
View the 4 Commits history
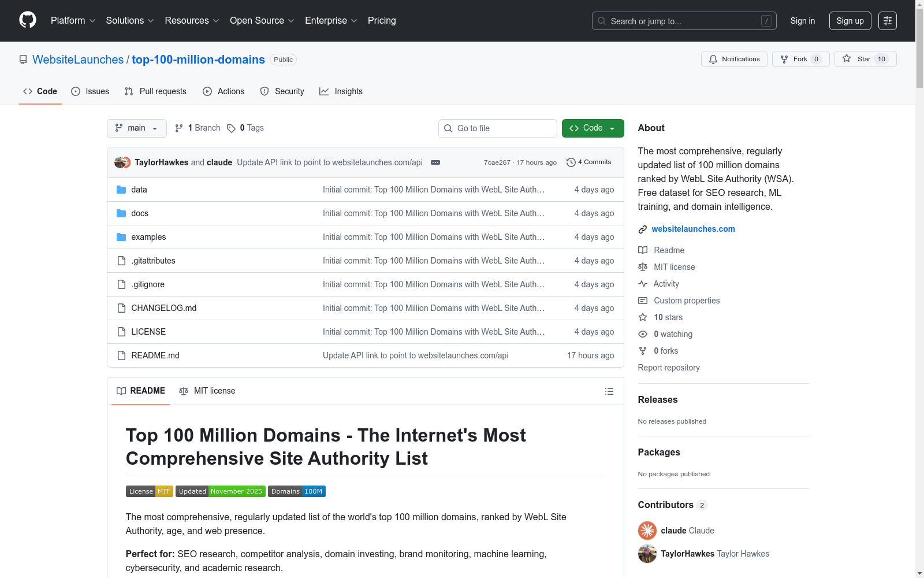(x=589, y=162)
